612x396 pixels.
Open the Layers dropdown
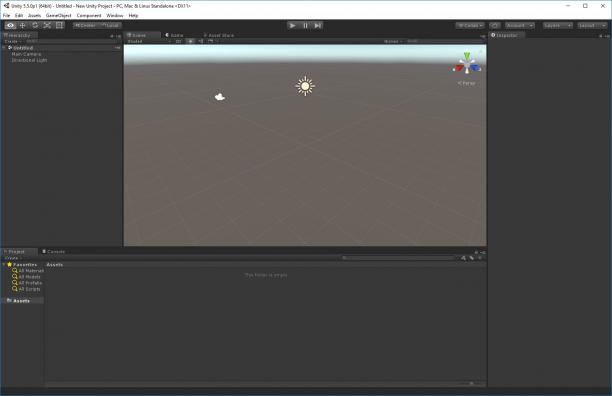tap(557, 25)
